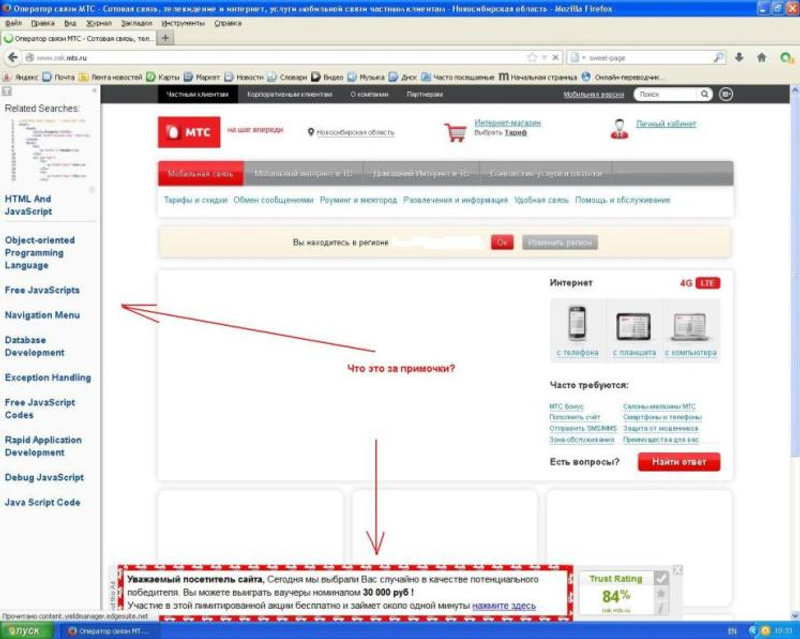Click 'Database Development' related search
The width and height of the screenshot is (800, 639).
click(x=35, y=346)
